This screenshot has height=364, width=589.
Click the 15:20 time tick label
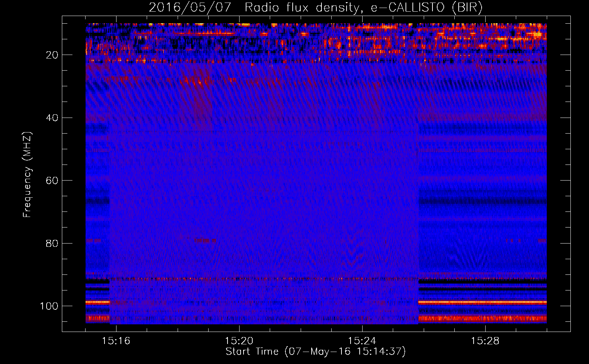tap(239, 341)
